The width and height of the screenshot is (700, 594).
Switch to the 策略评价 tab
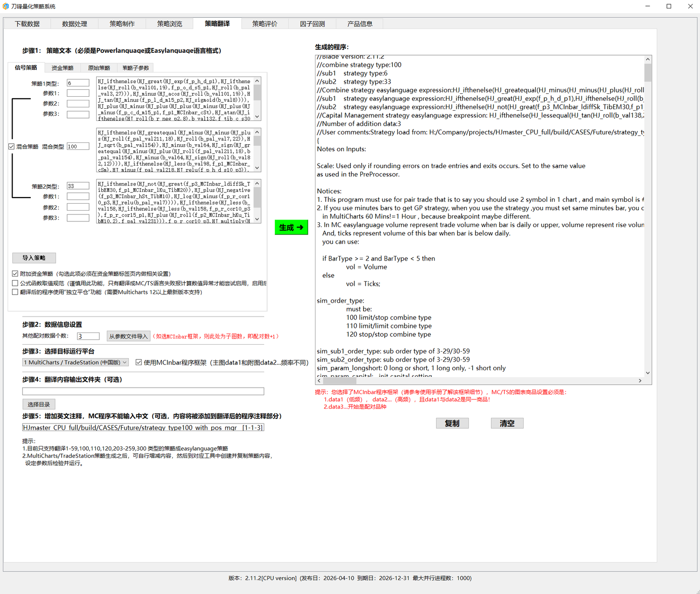point(265,24)
